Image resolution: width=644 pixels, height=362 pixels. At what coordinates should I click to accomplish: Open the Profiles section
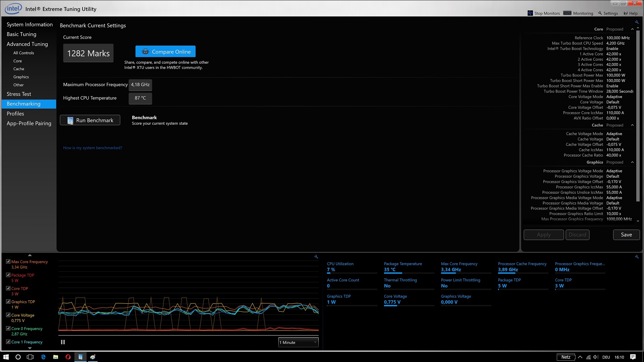[15, 114]
